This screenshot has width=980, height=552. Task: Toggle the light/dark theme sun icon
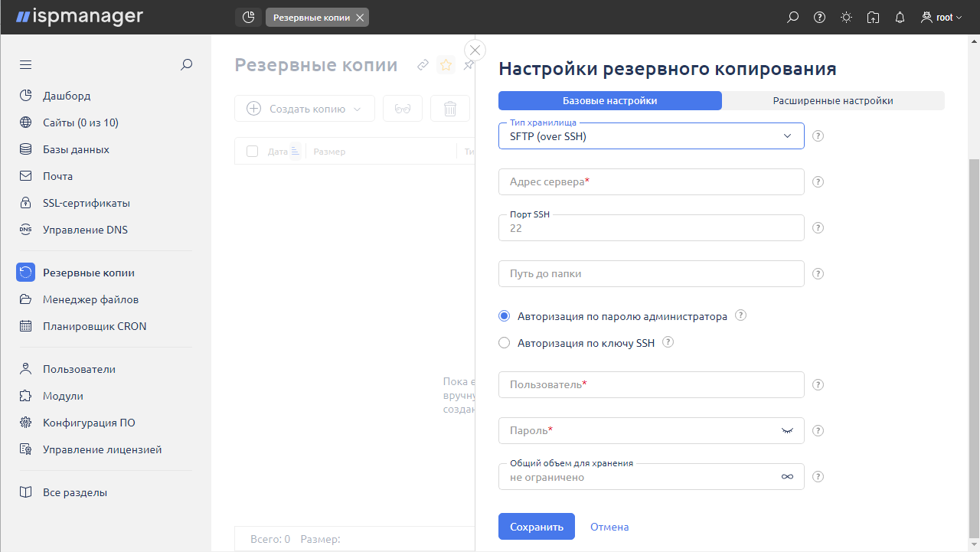[x=846, y=17]
